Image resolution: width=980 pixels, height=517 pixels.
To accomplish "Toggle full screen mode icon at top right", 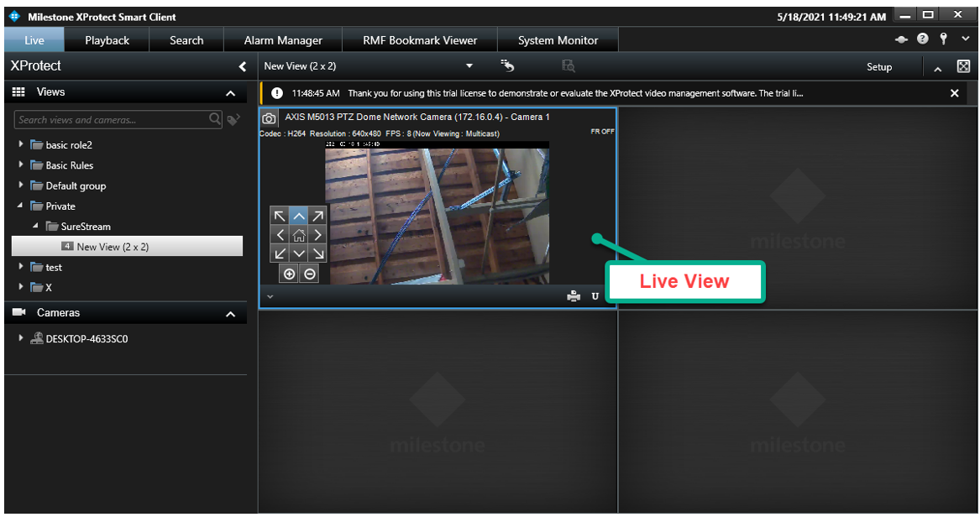I will coord(963,66).
